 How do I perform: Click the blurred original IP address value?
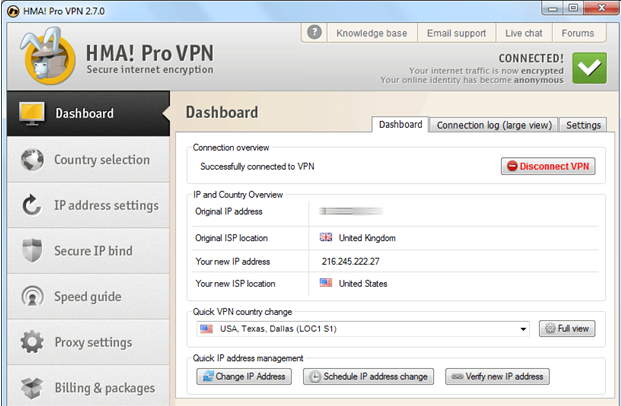[351, 211]
